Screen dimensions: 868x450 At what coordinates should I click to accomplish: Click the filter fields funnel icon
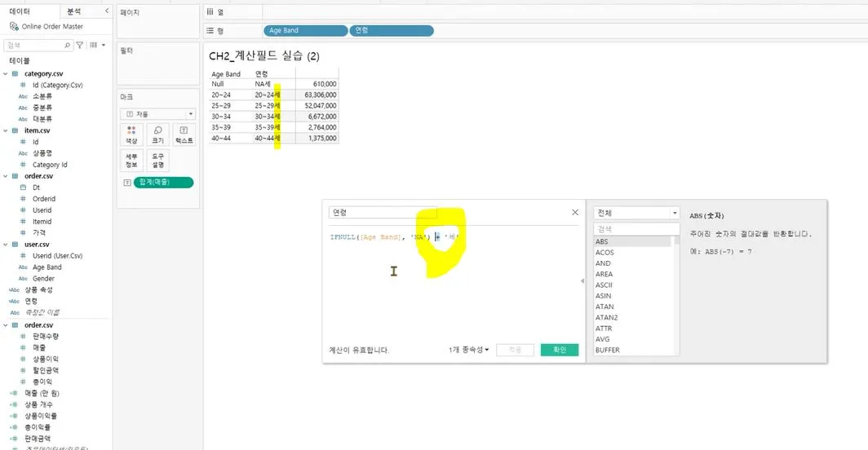[x=80, y=46]
